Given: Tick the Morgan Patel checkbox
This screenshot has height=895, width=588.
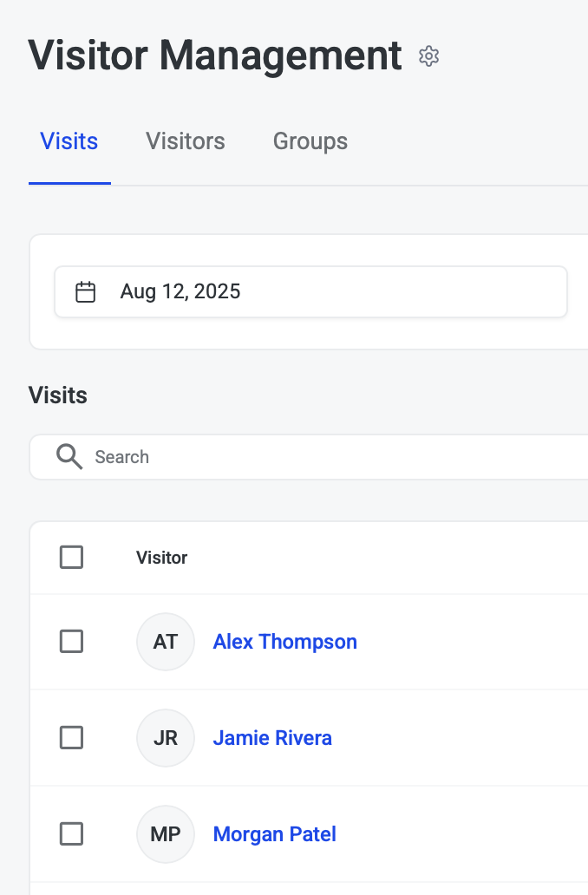Looking at the screenshot, I should pos(71,834).
